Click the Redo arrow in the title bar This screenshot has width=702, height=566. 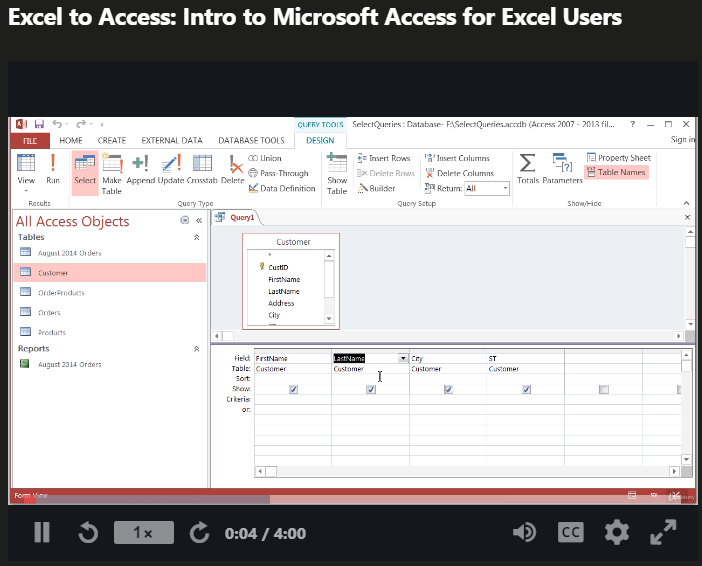coord(81,124)
